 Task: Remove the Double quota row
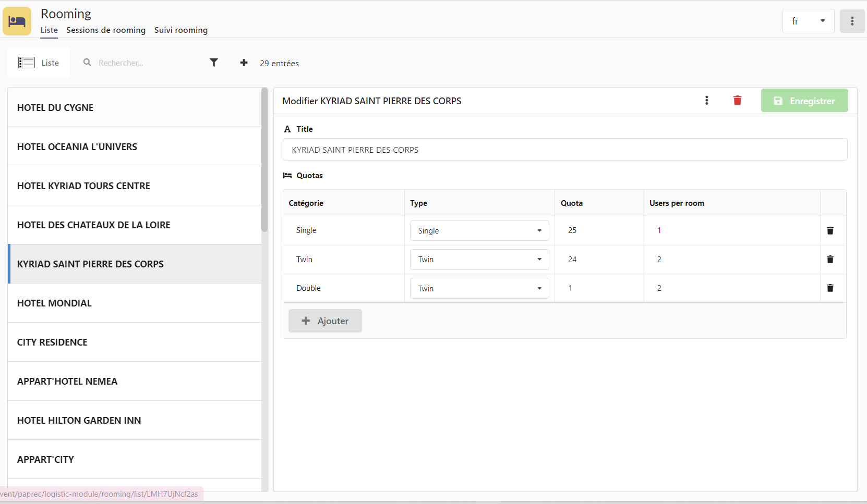coord(830,288)
